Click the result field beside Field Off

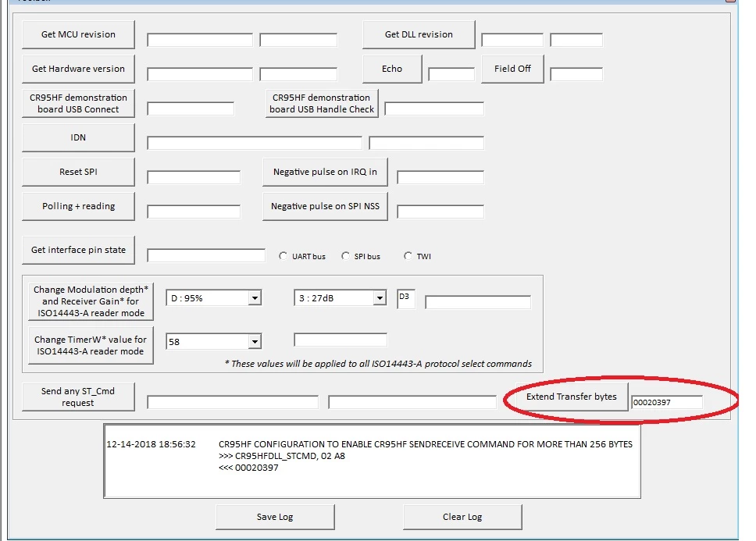(576, 74)
